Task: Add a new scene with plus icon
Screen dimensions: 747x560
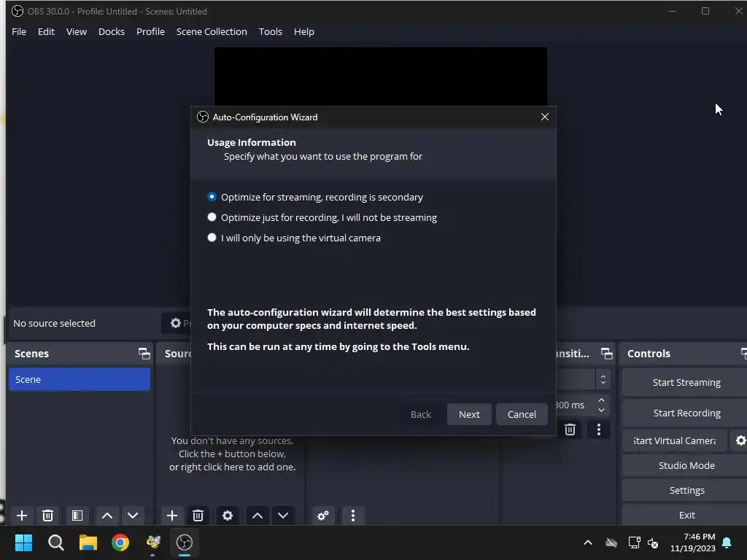Action: point(21,516)
